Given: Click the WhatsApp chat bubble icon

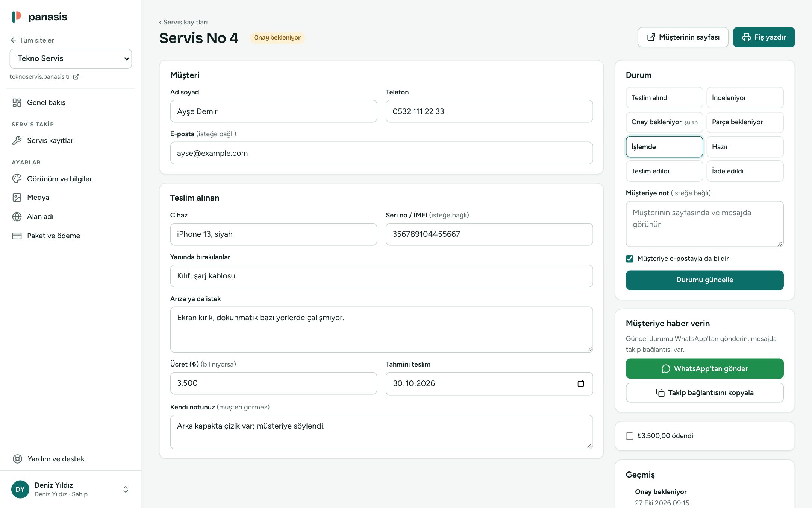Looking at the screenshot, I should [666, 369].
